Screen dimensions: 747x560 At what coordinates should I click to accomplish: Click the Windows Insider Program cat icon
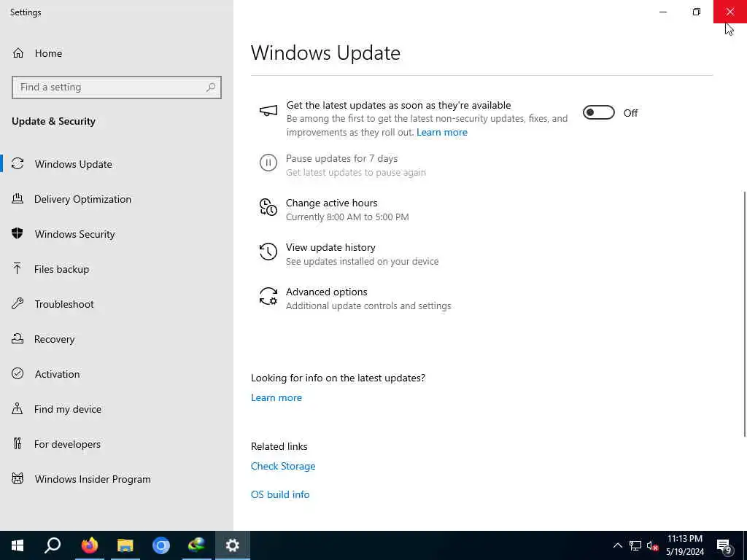coord(18,479)
